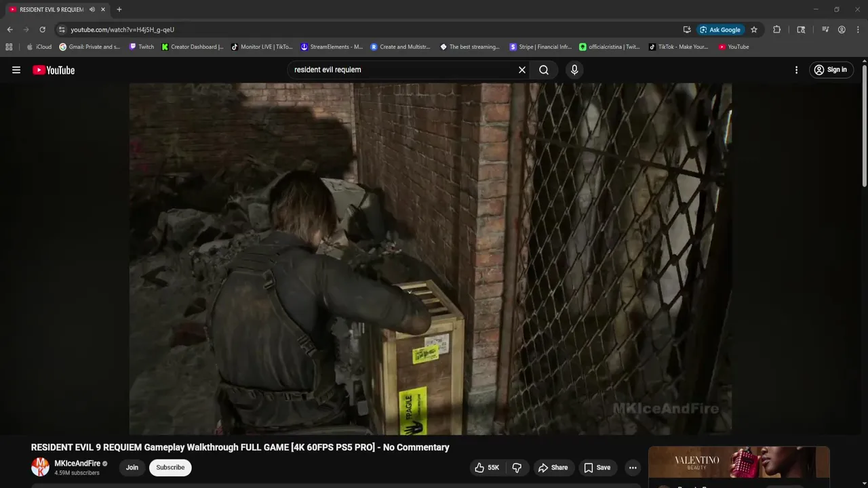868x488 pixels.
Task: Go back in browser history
Action: pos(9,30)
